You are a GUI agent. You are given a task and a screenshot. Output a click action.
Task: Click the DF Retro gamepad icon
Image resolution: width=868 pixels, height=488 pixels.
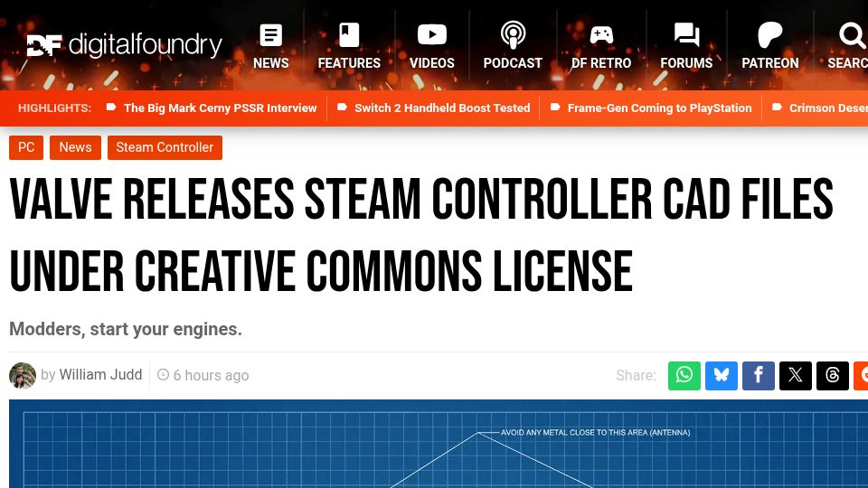pos(601,35)
